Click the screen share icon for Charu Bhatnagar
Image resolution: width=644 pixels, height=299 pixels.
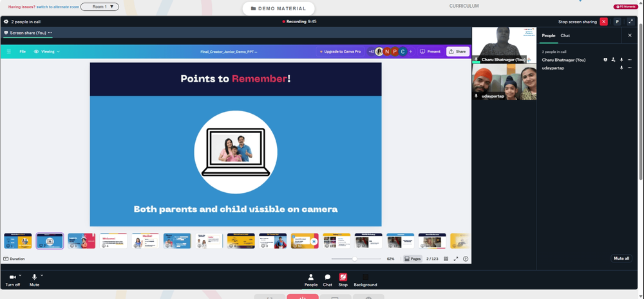point(605,60)
